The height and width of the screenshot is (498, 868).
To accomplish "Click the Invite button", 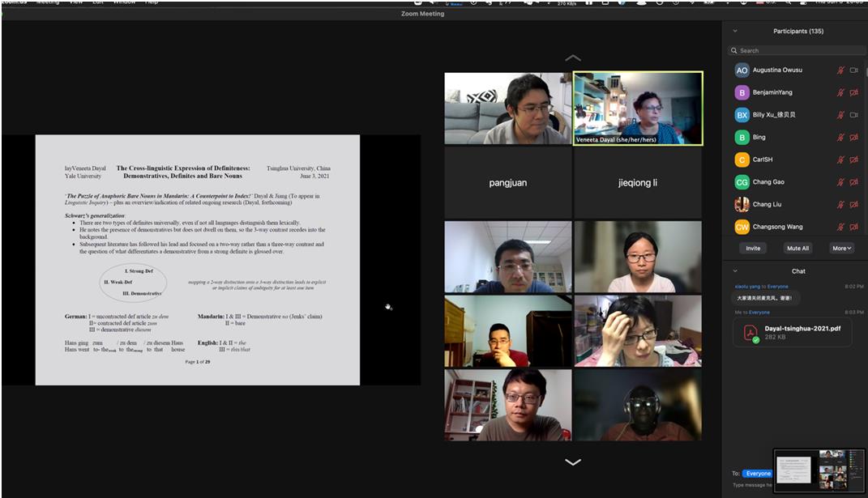I will [753, 249].
